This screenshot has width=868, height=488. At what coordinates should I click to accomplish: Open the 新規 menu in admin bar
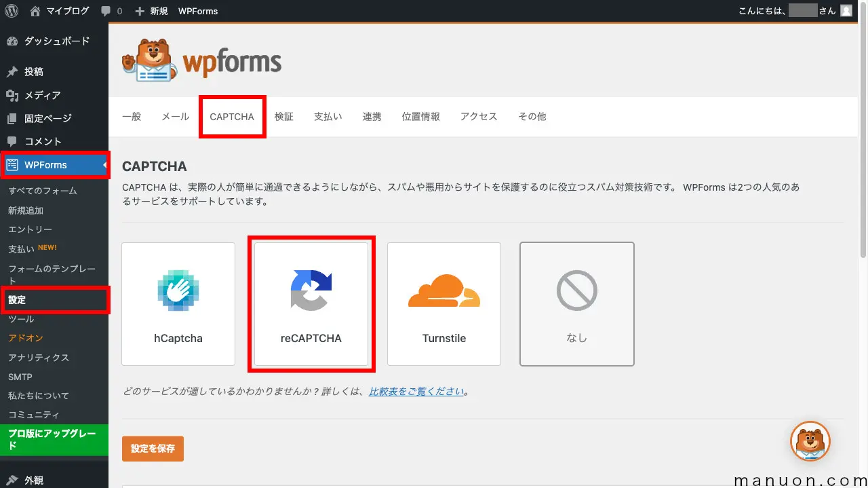pyautogui.click(x=151, y=10)
